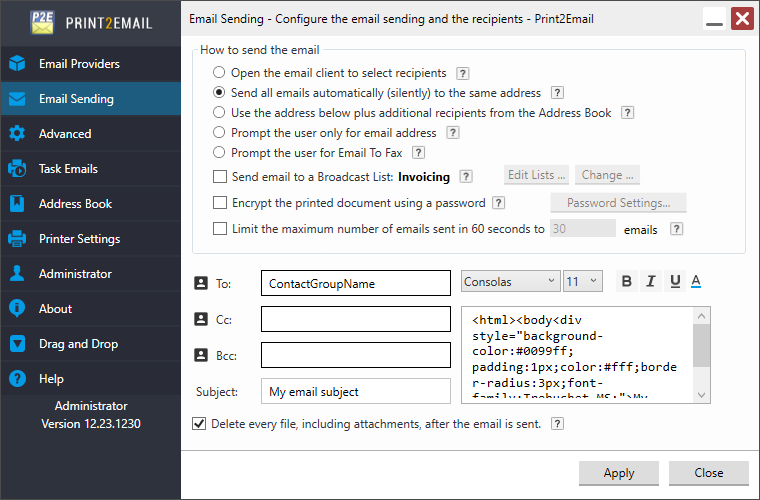Click the Change broadcast list button
The image size is (760, 500).
[x=607, y=175]
